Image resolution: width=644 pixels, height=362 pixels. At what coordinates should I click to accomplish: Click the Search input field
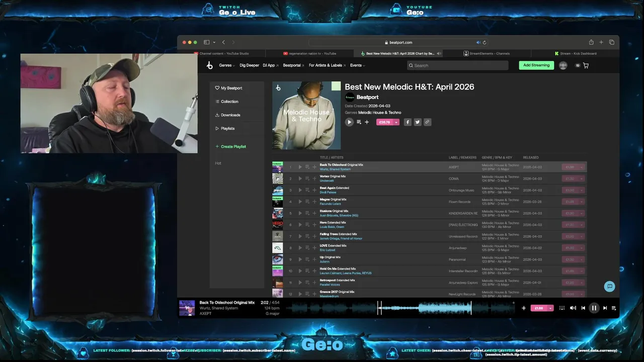(457, 65)
